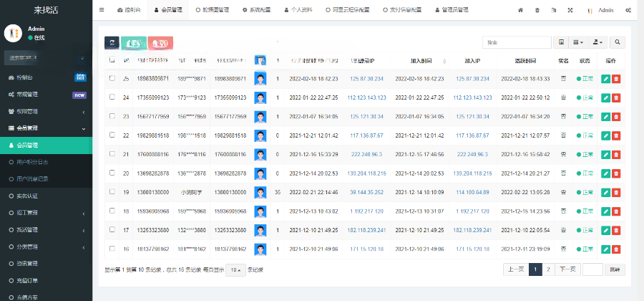This screenshot has height=301, width=644.
Task: Click IP link 125.87.30.234 in login IP column
Action: point(367,79)
